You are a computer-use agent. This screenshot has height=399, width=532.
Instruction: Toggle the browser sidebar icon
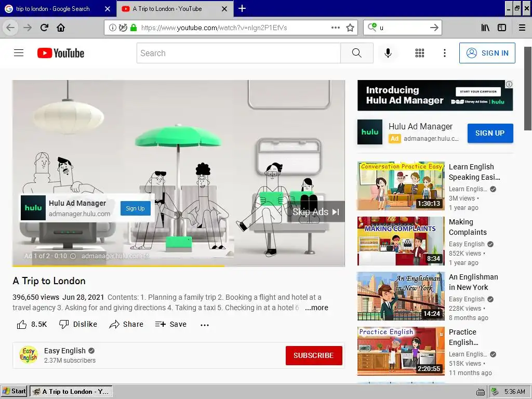coord(502,28)
